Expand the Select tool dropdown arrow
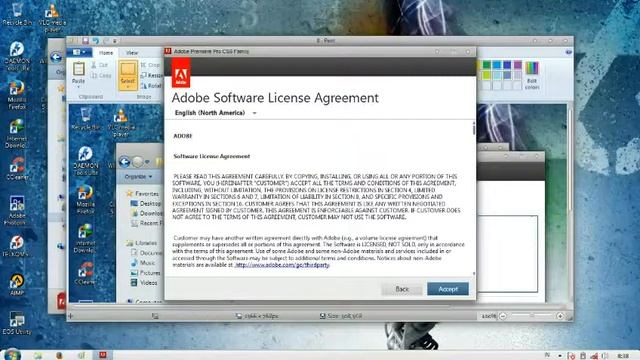The width and height of the screenshot is (640, 360). click(128, 87)
